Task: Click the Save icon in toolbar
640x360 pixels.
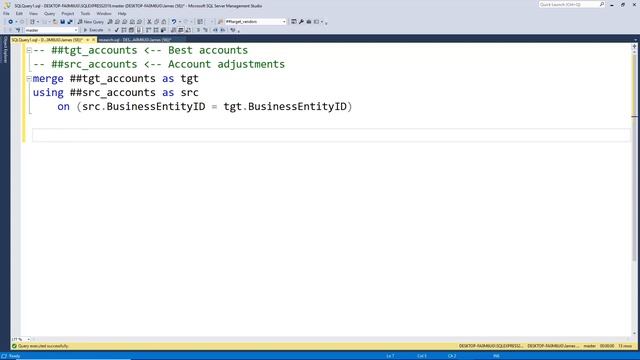Action: click(x=62, y=22)
